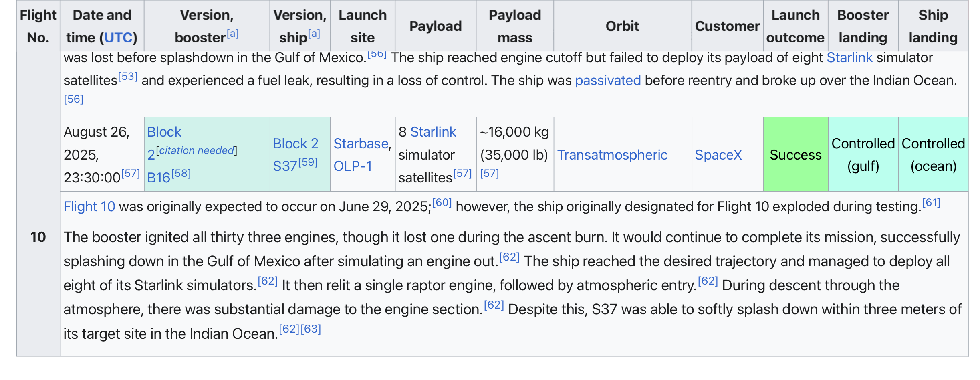Open the S37 ship link

(x=285, y=166)
